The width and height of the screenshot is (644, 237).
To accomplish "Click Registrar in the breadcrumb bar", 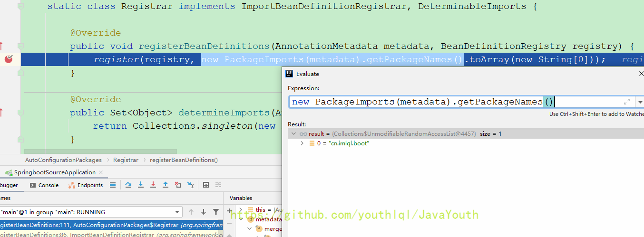I will (x=126, y=160).
